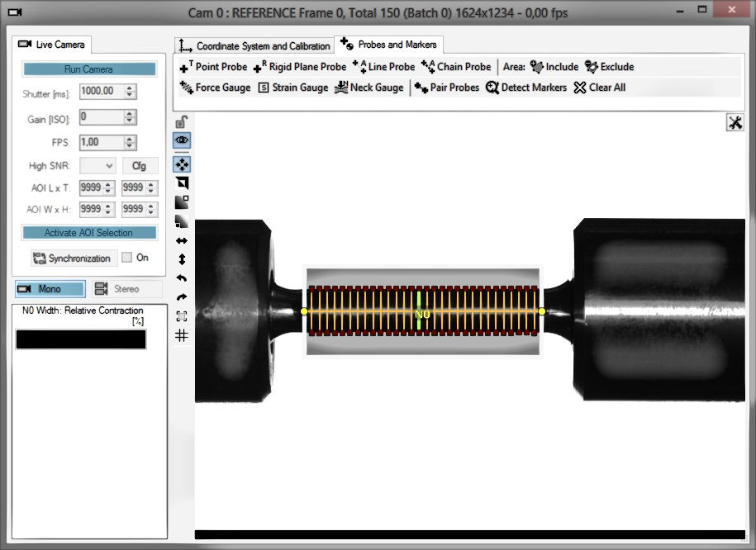Click the Run Camera button
This screenshot has width=756, height=550.
point(88,69)
